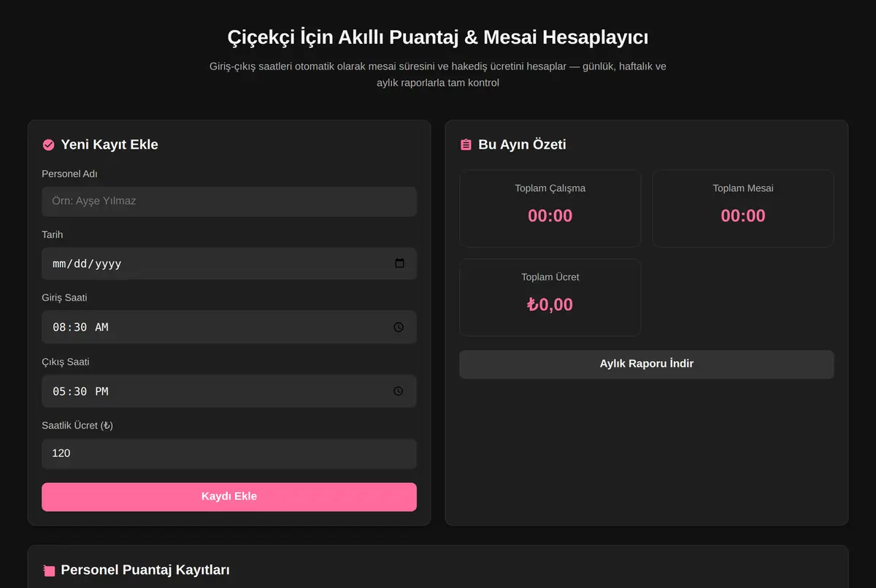876x588 pixels.
Task: Click the Çıkış Saati label
Action: (66, 362)
